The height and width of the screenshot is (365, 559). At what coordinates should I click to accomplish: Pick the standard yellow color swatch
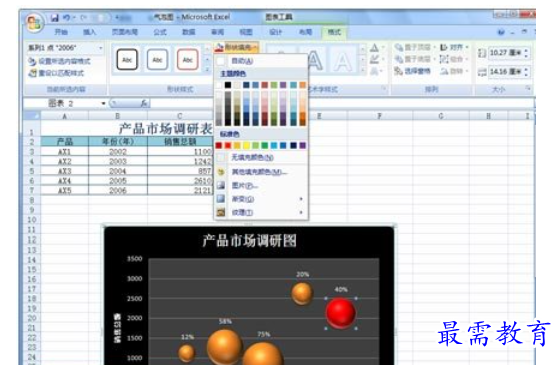click(x=246, y=145)
